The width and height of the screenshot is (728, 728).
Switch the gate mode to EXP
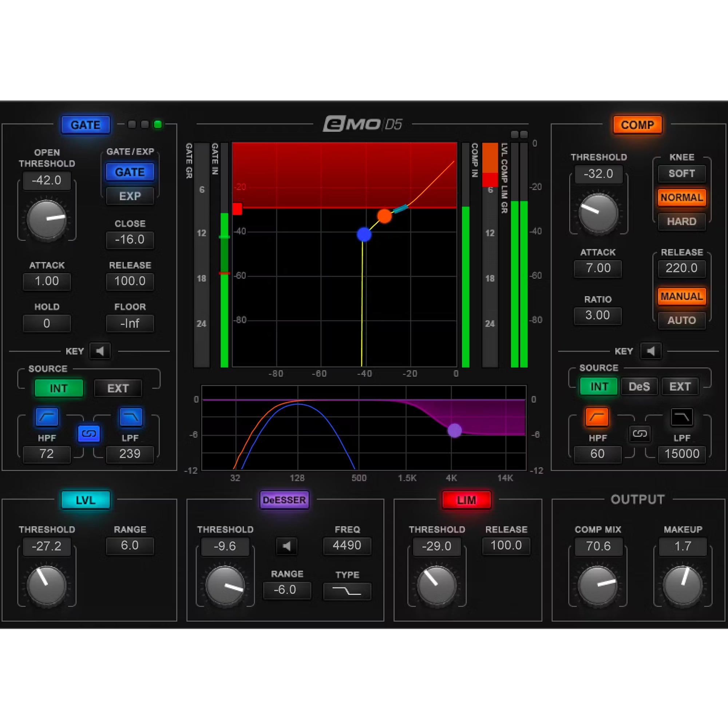130,195
